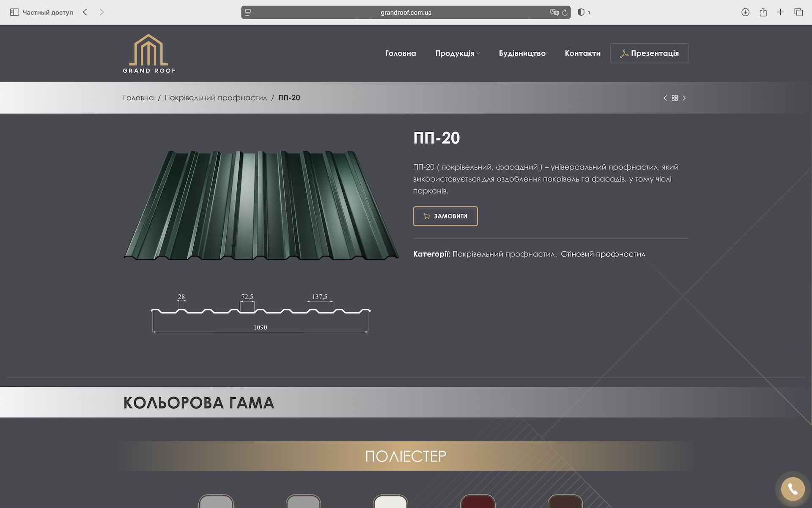
Task: Add a new tab with plus icon
Action: pyautogui.click(x=780, y=12)
